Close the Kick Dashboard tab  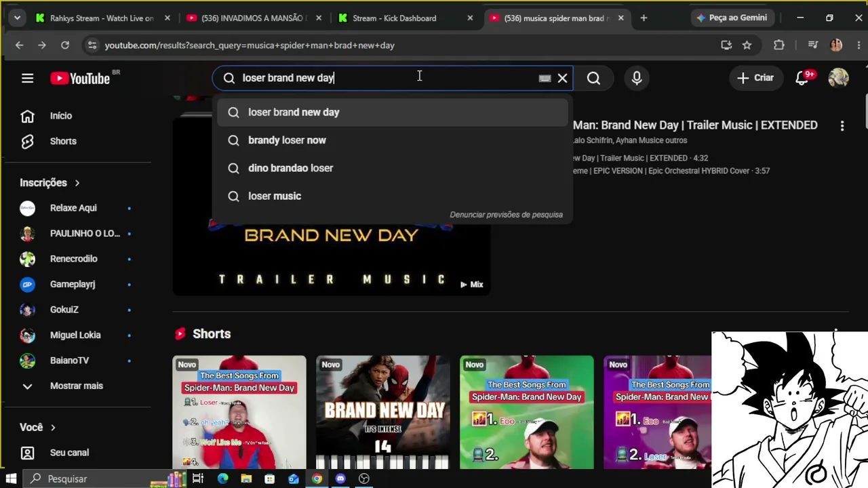click(x=470, y=18)
